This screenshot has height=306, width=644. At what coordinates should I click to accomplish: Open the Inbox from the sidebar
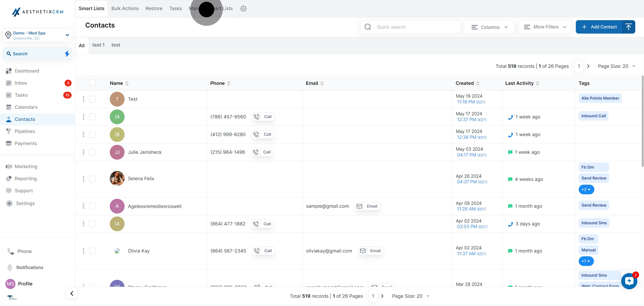(x=21, y=83)
